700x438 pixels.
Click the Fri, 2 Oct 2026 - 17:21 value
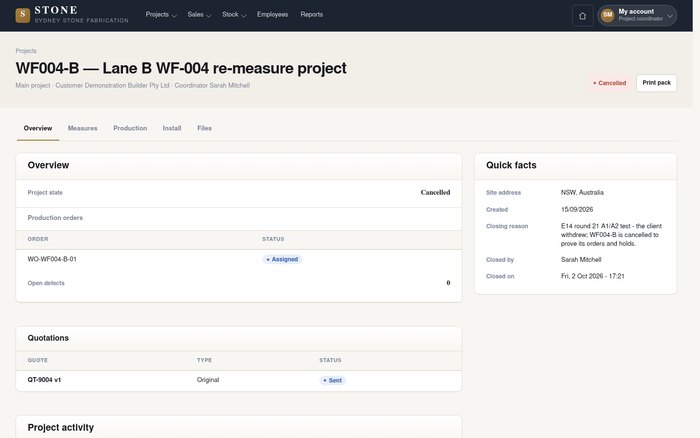[592, 276]
